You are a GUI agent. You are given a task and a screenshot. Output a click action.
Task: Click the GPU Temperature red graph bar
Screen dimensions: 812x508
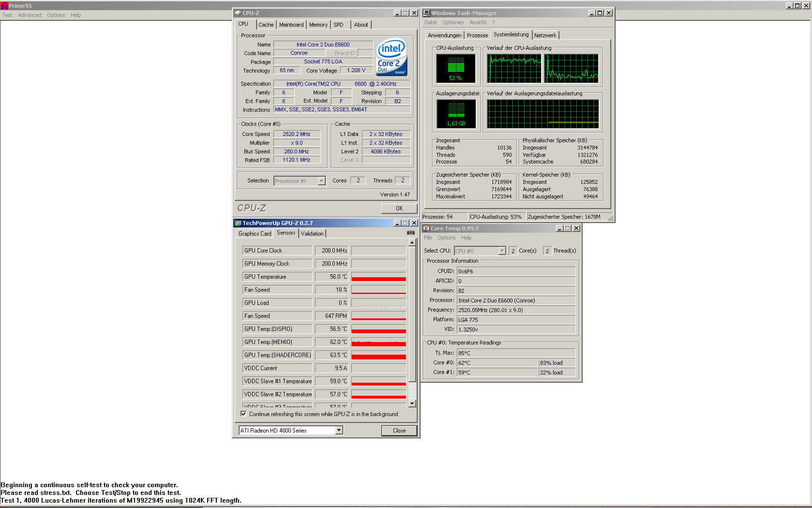[378, 279]
